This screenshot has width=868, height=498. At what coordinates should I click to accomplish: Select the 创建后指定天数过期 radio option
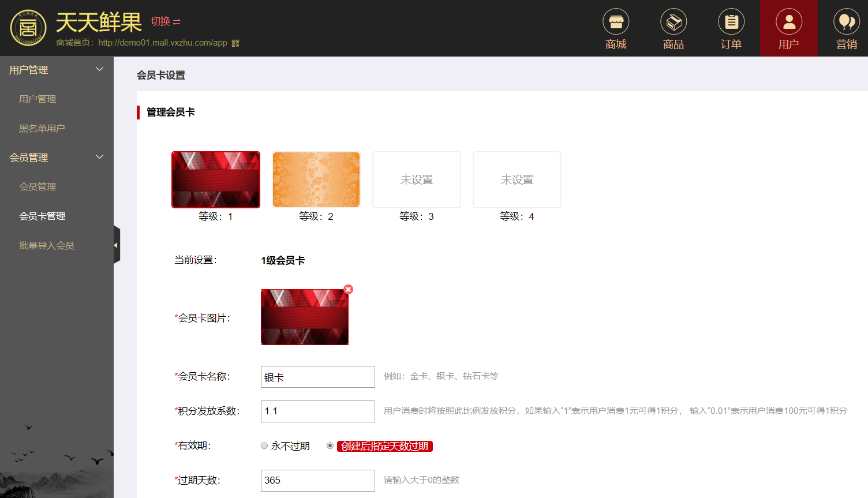pos(330,445)
